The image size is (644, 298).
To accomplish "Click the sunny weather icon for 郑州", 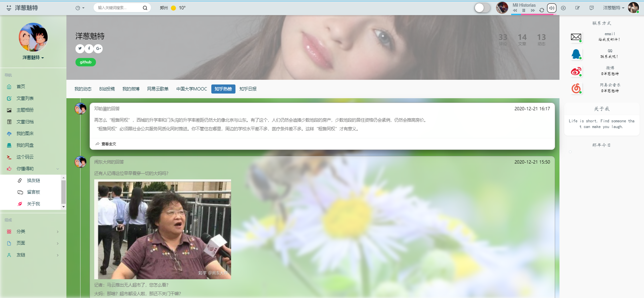I will click(x=173, y=8).
